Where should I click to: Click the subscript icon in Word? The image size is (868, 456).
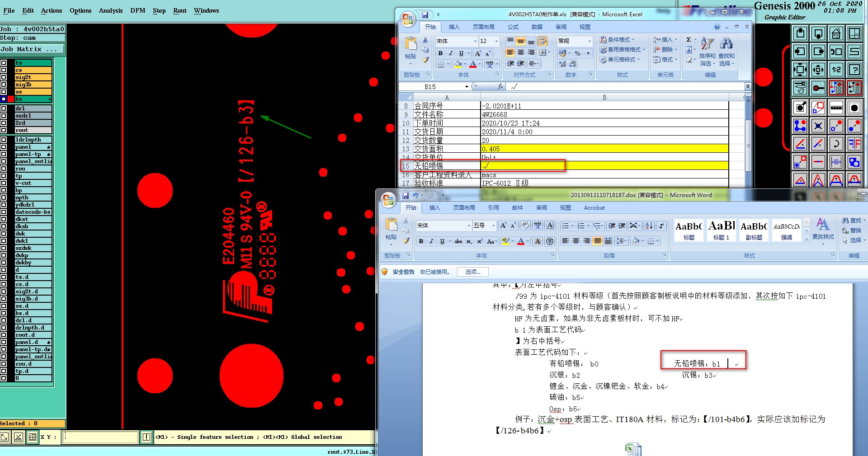click(469, 241)
